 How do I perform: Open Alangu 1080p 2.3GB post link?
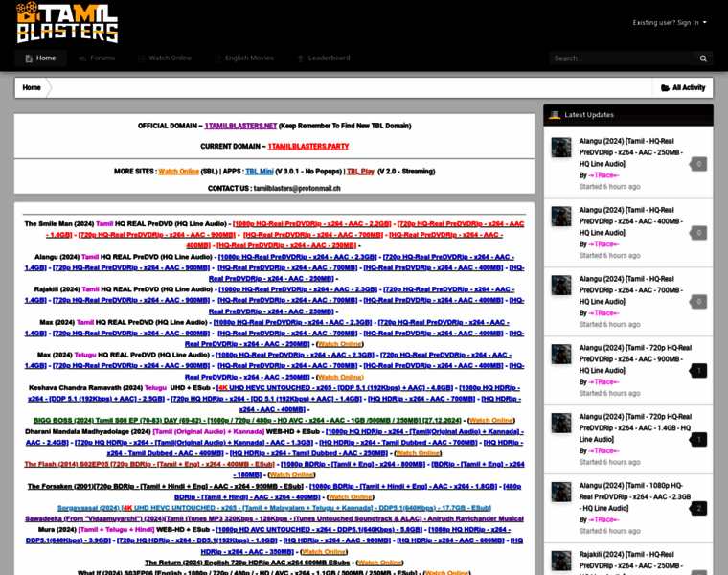[297, 257]
